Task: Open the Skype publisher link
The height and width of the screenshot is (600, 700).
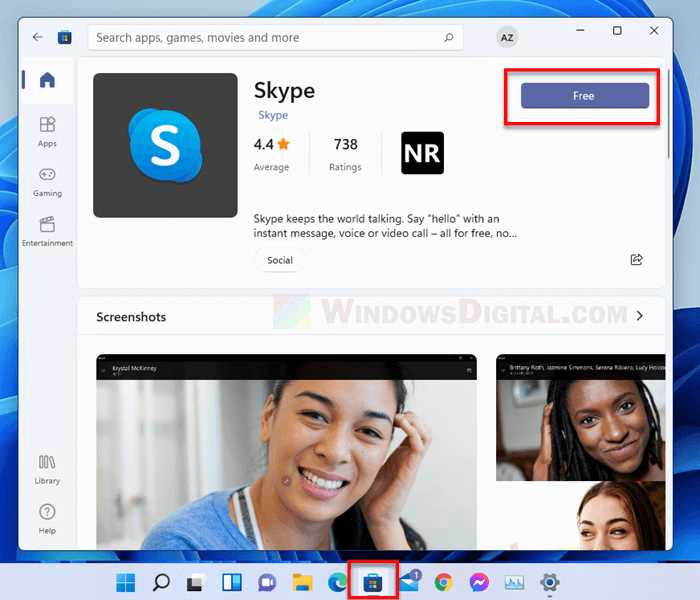Action: coord(273,115)
